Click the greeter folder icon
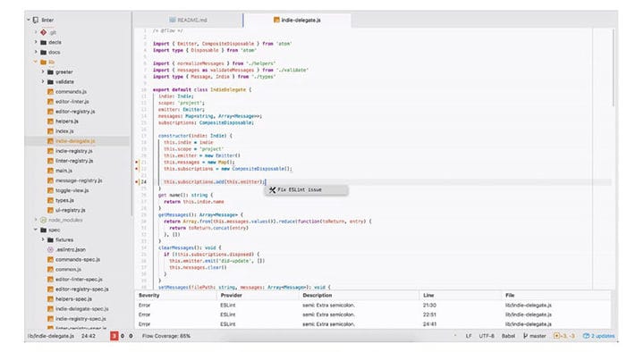Viewport: 644px width, 352px height. tap(50, 71)
